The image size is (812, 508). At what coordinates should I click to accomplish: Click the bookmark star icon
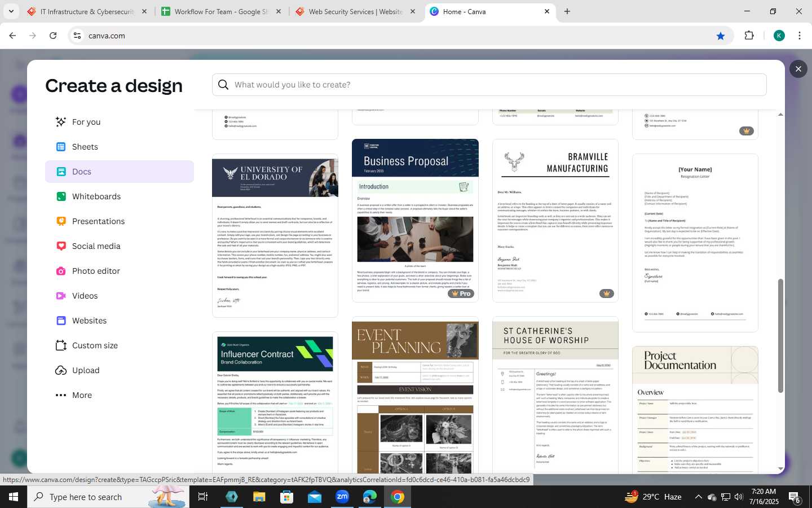tap(721, 36)
